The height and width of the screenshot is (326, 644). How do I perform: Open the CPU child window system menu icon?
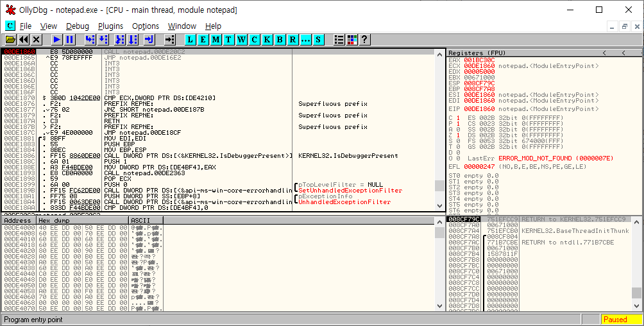click(x=10, y=26)
